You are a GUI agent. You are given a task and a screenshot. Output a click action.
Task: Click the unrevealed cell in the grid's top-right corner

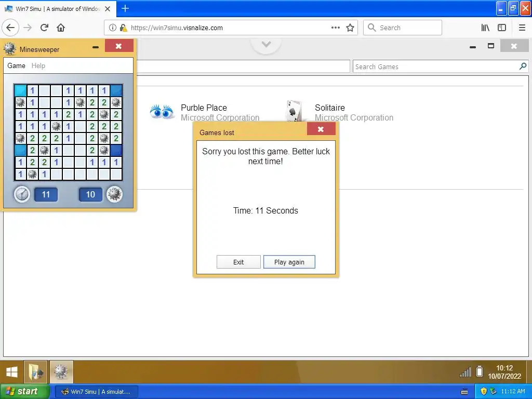tap(116, 90)
